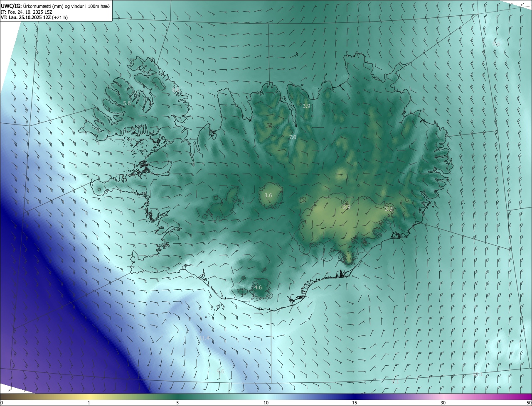This screenshot has width=532, height=406.
Task: Click the 10 tick on the color scale
Action: (266, 403)
